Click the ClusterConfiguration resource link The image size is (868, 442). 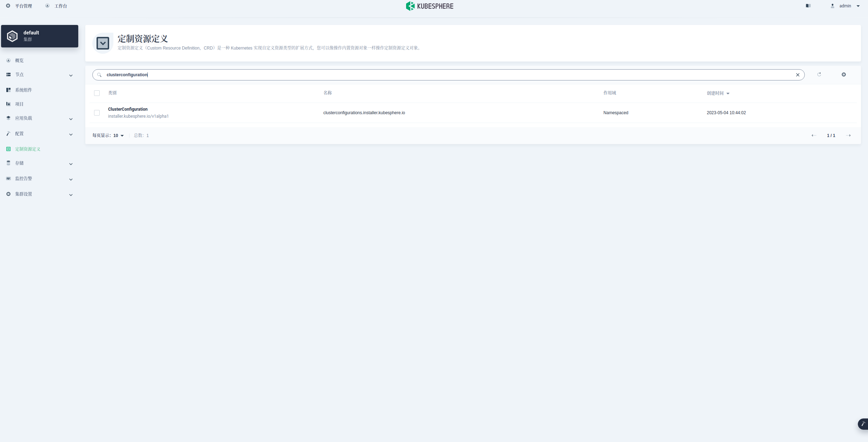pyautogui.click(x=128, y=109)
